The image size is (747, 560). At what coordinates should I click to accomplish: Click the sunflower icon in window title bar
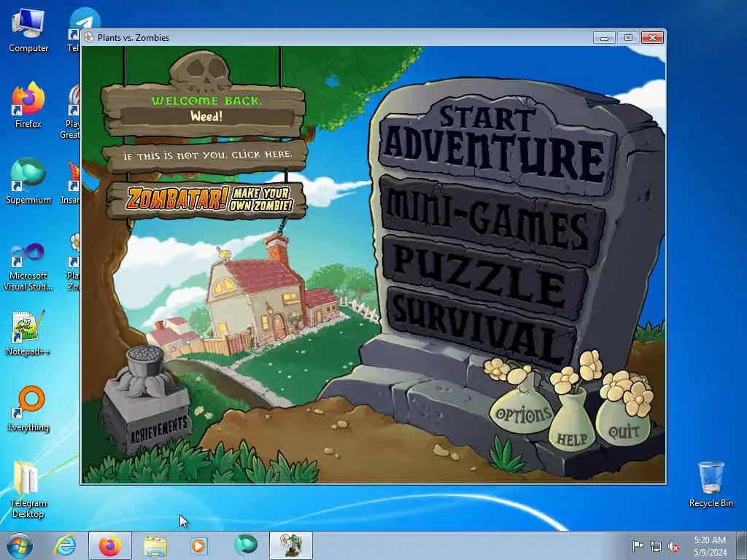pos(88,38)
